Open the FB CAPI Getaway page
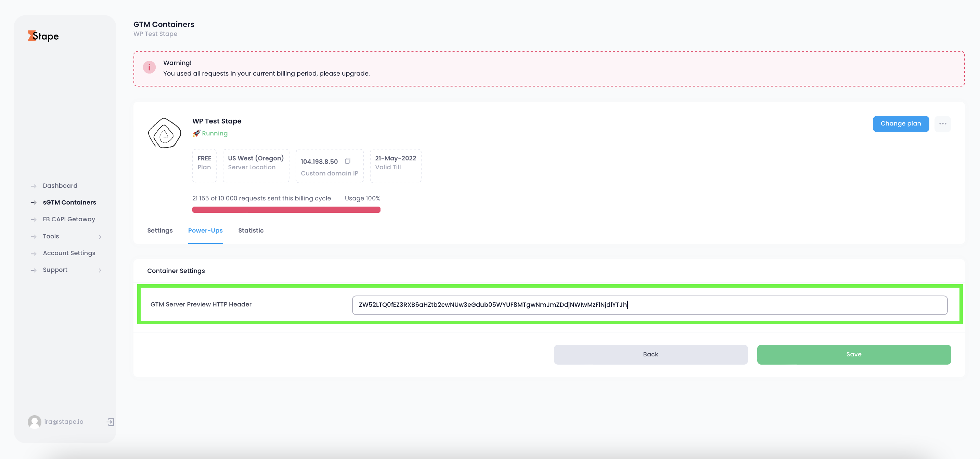This screenshot has width=980, height=459. coord(69,219)
